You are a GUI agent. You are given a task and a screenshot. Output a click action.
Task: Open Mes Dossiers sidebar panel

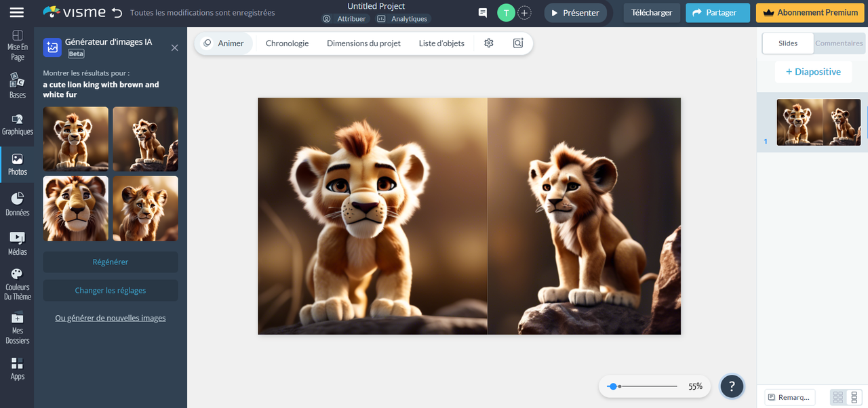17,327
